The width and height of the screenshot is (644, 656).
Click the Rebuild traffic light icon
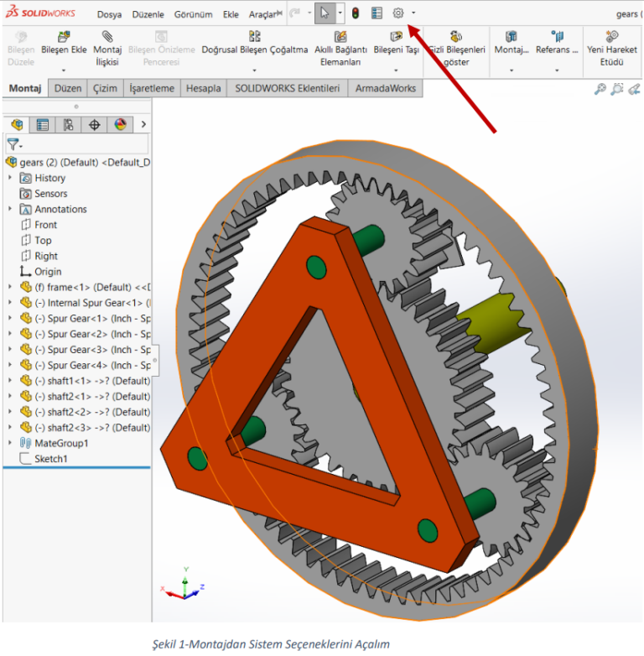coord(356,13)
